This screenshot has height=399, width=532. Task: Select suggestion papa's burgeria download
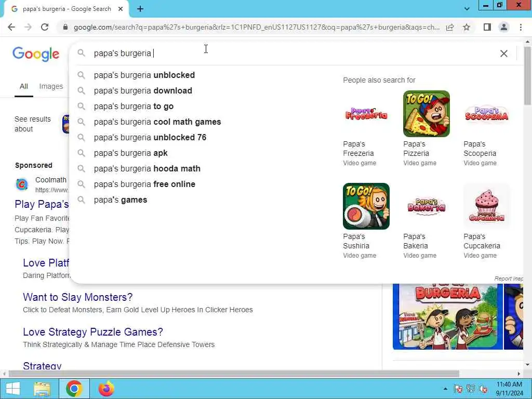coord(143,90)
